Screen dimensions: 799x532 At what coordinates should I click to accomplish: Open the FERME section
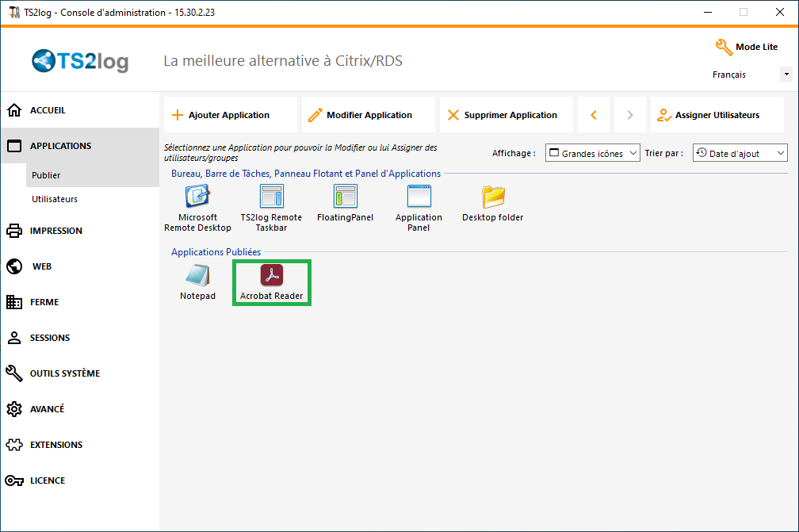click(x=80, y=302)
